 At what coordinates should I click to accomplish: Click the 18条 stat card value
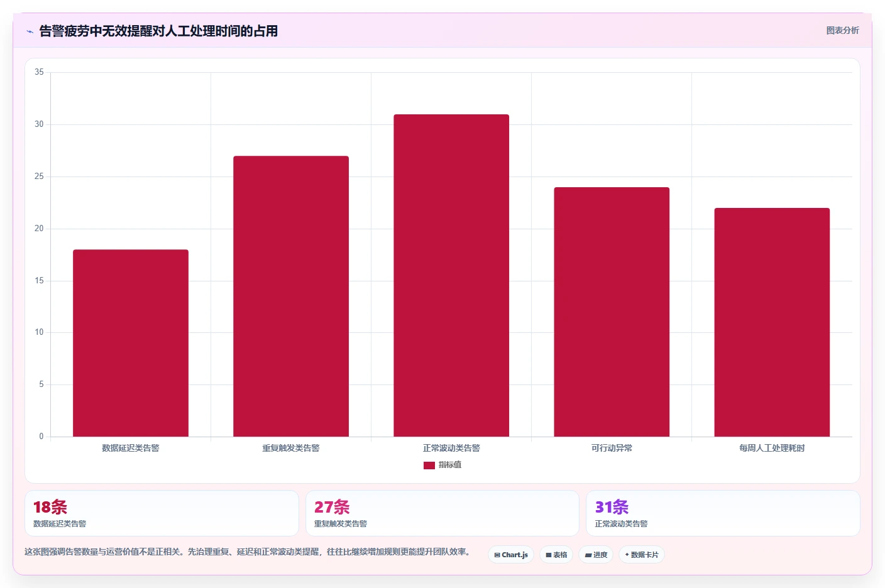50,507
